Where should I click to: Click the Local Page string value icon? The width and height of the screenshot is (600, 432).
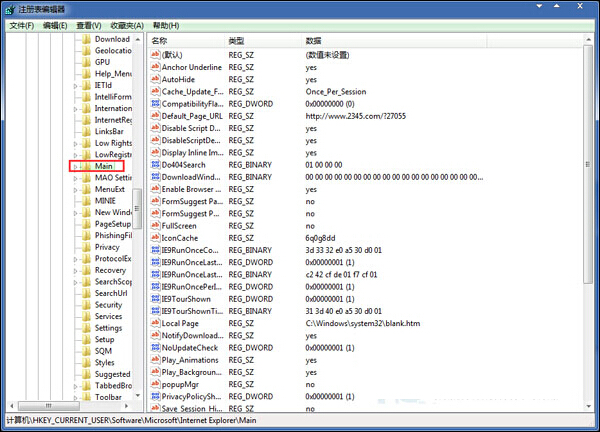[155, 323]
